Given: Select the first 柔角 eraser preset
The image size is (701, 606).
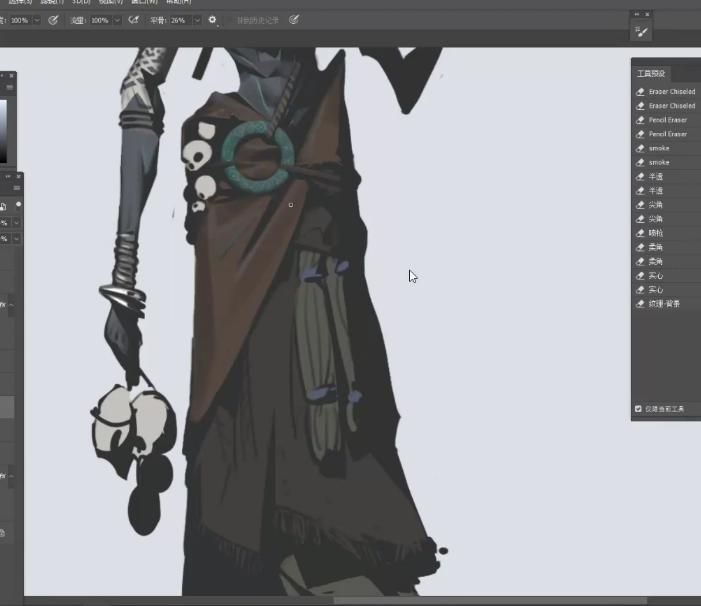Looking at the screenshot, I should tap(666, 247).
